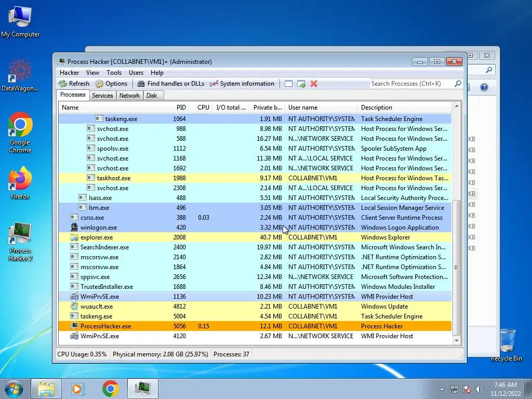532x399 pixels.
Task: Click the Refresh toolbar icon
Action: tap(63, 84)
